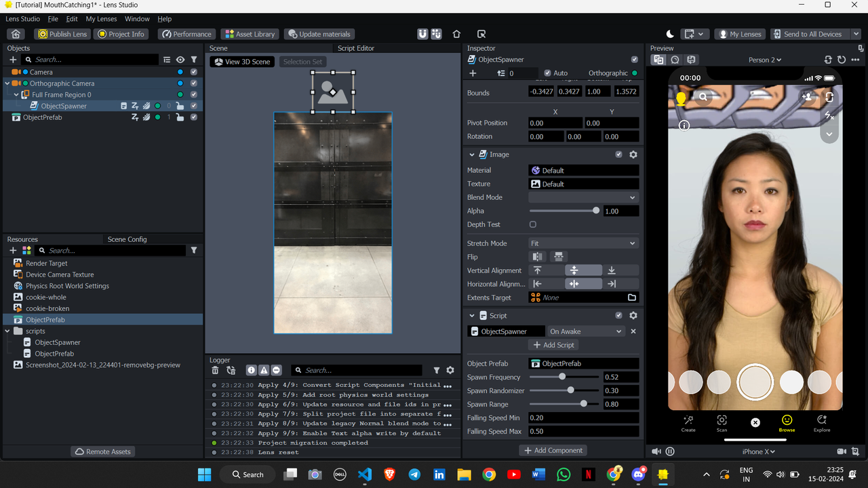Toggle Orthographic Camera enabled checkbox
The width and height of the screenshot is (868, 488).
[x=194, y=83]
